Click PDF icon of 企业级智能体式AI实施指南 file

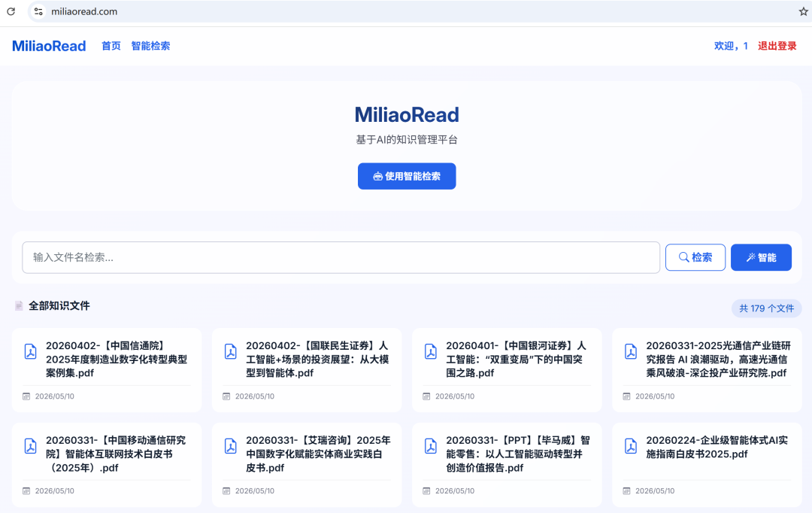click(630, 446)
